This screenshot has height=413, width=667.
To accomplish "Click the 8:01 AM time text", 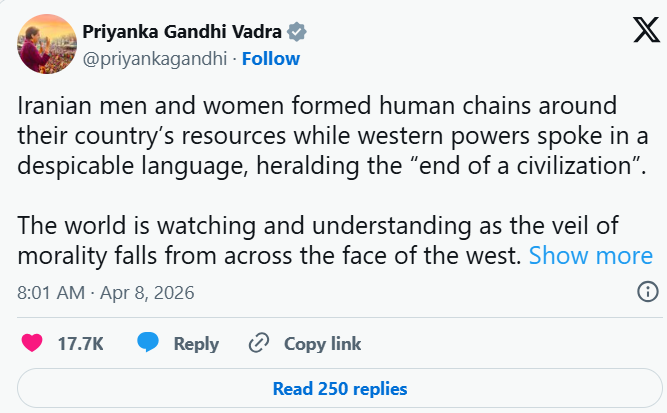I will tap(51, 293).
